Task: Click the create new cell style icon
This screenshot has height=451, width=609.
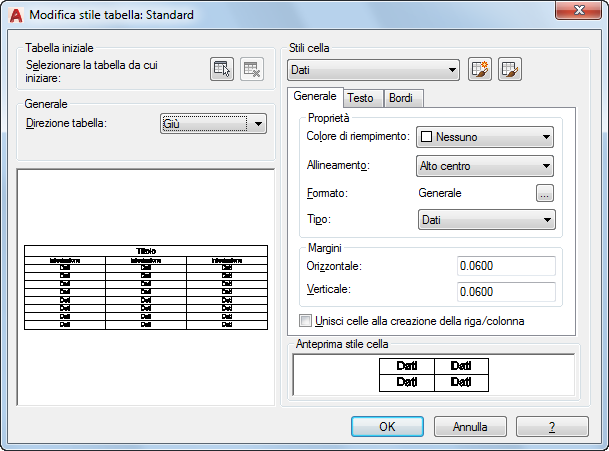Action: point(480,69)
